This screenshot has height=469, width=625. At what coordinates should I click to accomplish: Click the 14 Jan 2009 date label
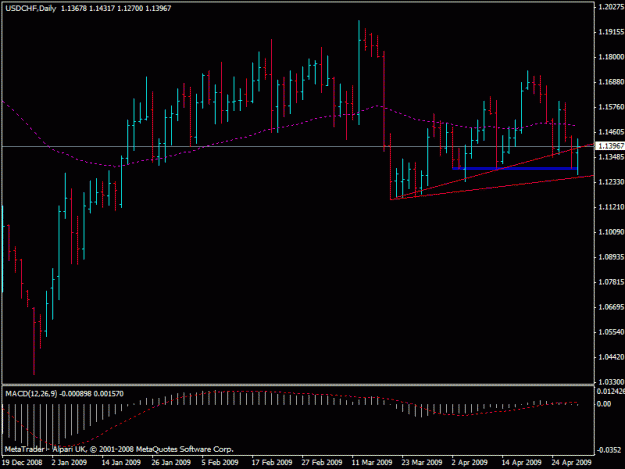coord(121,463)
